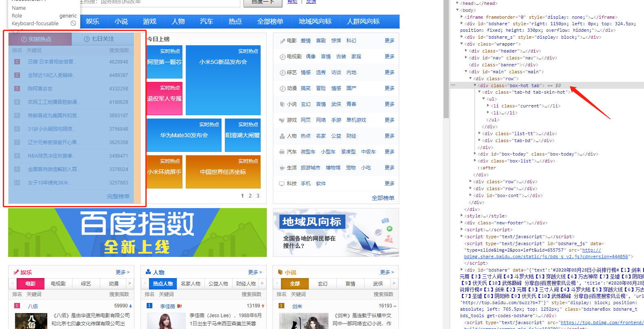The height and width of the screenshot is (329, 644).
Task: Click the 小说 section header book icon
Action: pyautogui.click(x=280, y=272)
